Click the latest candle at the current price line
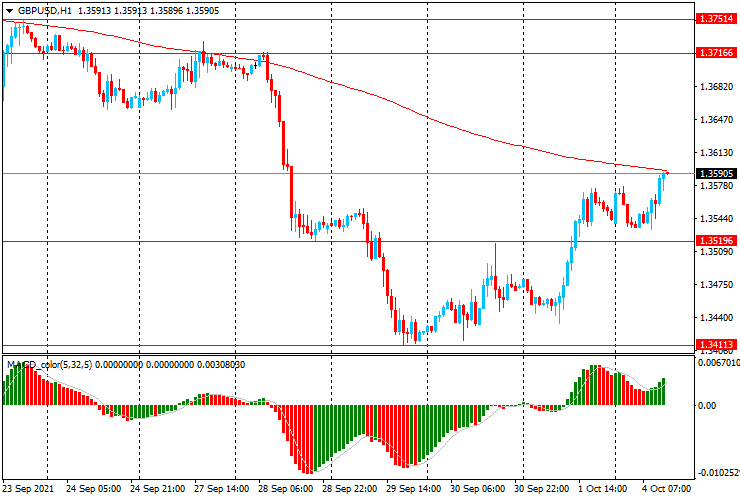Screen dimensions: 740x500 [x=667, y=173]
